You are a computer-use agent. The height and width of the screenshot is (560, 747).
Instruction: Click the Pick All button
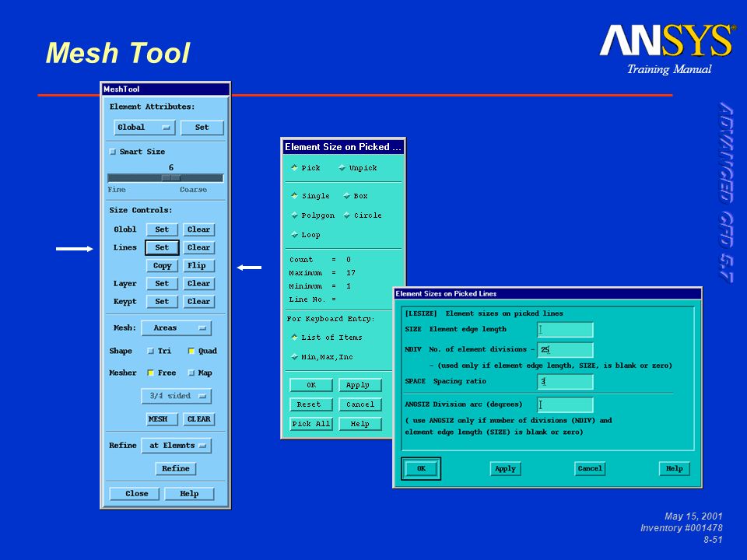click(x=311, y=424)
